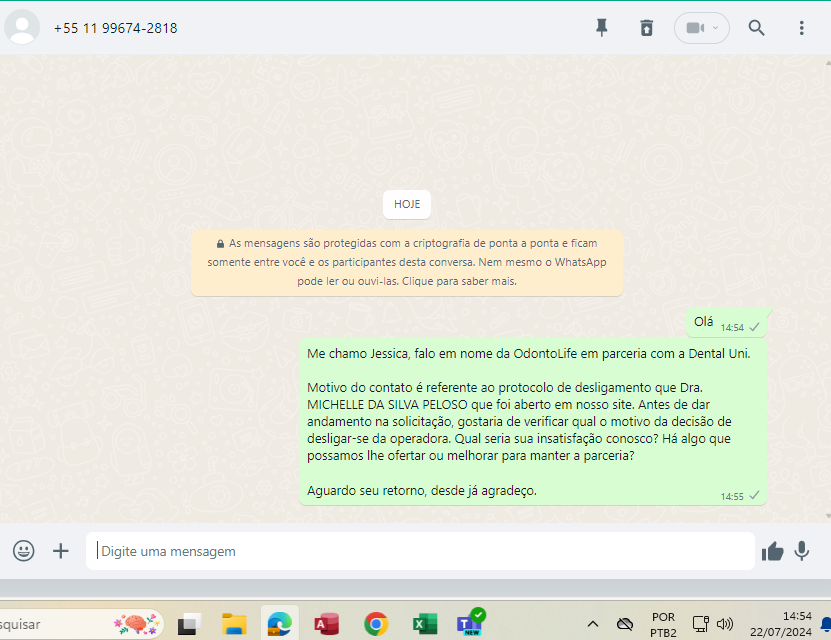Send a thumbs-up with the like icon
The height and width of the screenshot is (640, 831).
pos(772,552)
